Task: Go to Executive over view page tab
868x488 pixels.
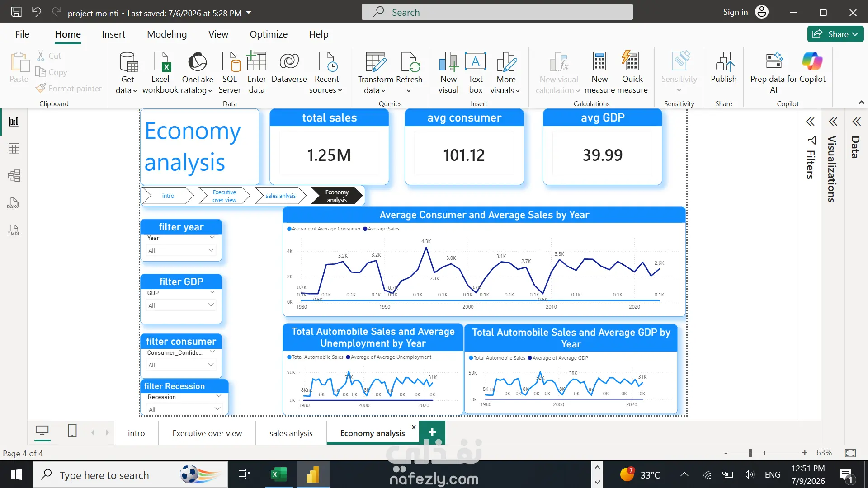Action: point(207,433)
